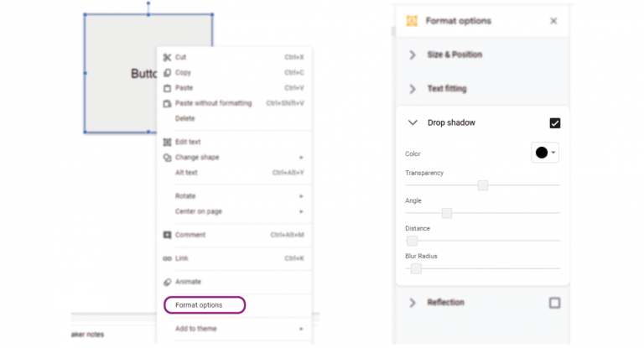644x348 pixels.
Task: Choose Delete from the context menu
Action: [184, 118]
